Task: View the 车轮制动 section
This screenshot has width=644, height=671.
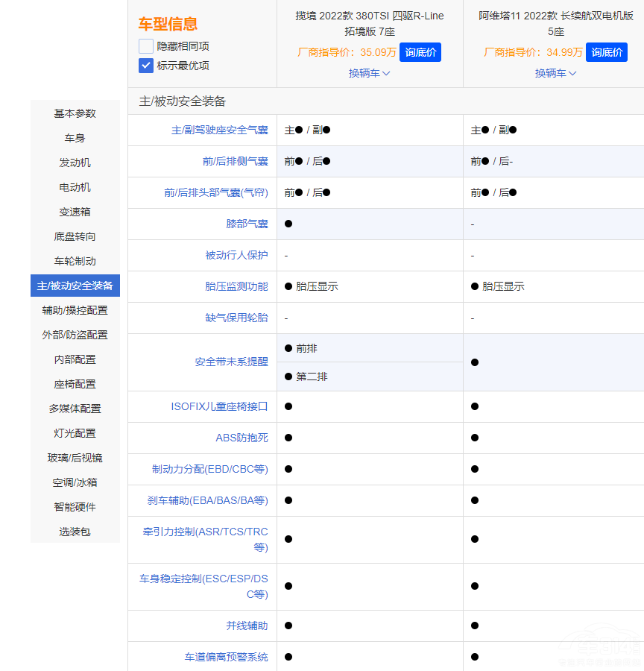Action: point(75,261)
